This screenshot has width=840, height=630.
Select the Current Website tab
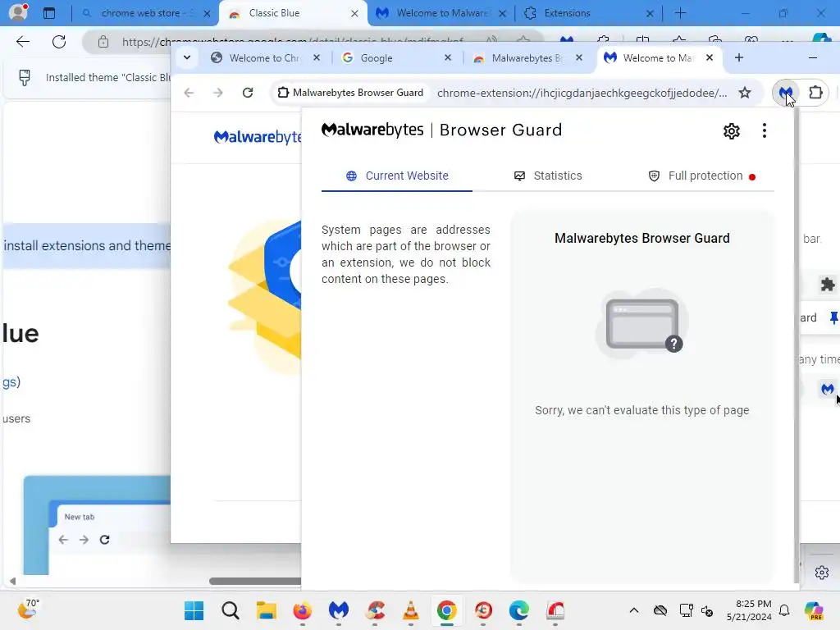point(397,176)
